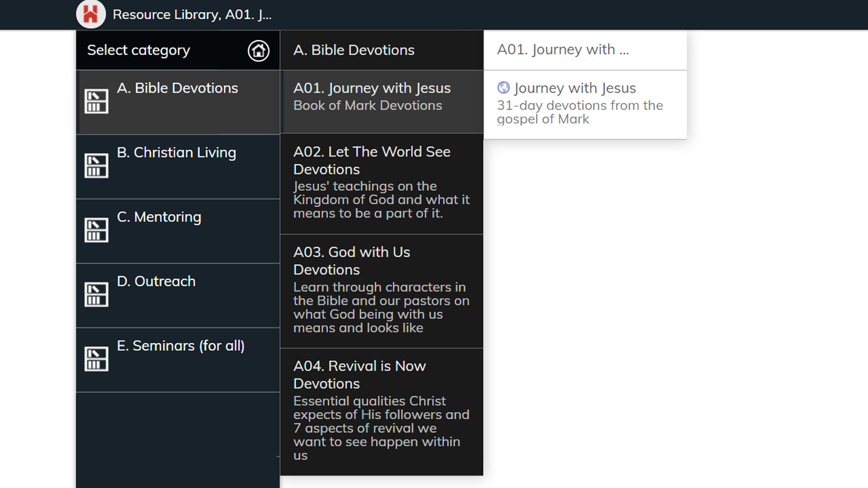Click the library icon next to Bible Devotions
Screen dimensions: 868x488
point(96,101)
